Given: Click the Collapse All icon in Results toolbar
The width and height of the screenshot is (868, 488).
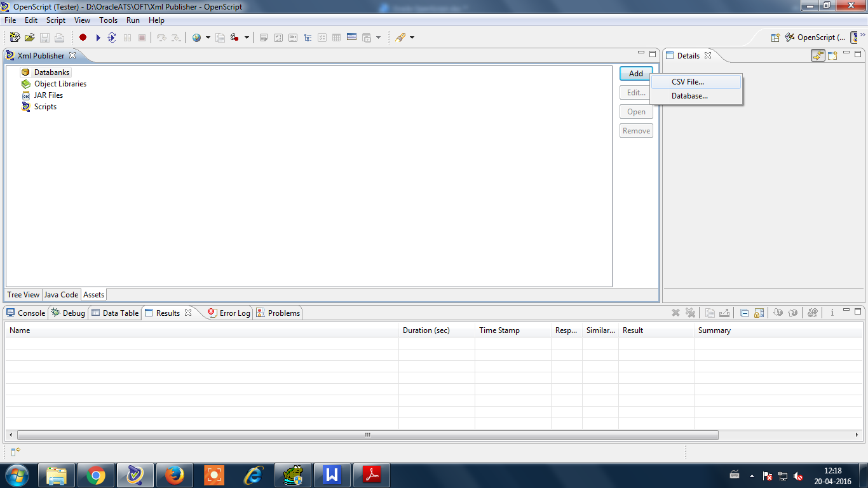Looking at the screenshot, I should point(745,313).
